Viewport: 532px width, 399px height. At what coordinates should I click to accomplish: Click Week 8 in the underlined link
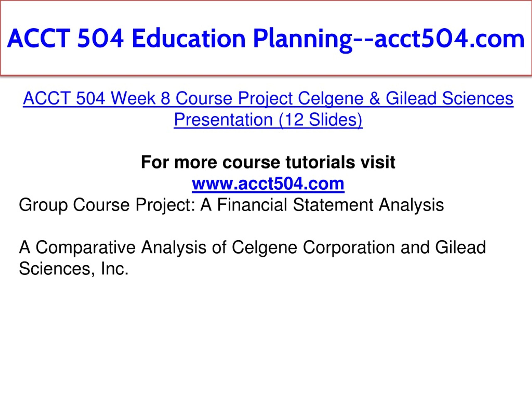coord(140,98)
